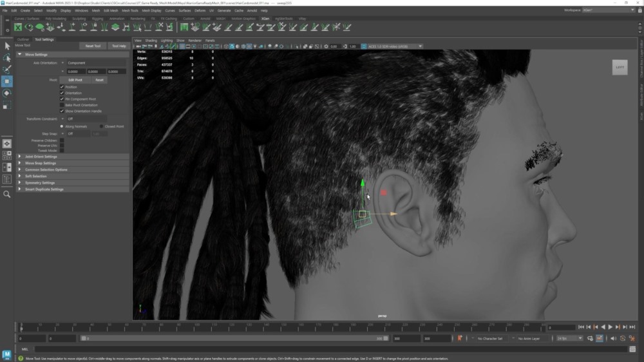The width and height of the screenshot is (644, 362).
Task: Toggle the cached playback icon
Action: (x=600, y=338)
